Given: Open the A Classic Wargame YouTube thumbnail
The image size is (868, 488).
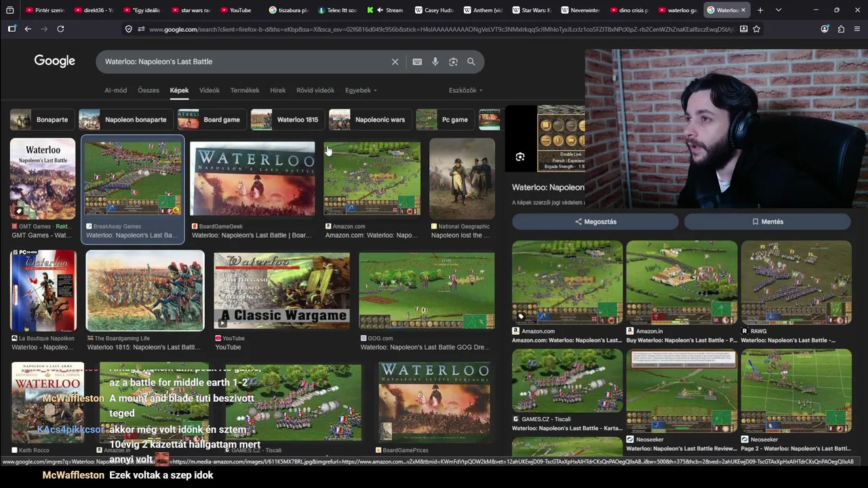Looking at the screenshot, I should [282, 291].
